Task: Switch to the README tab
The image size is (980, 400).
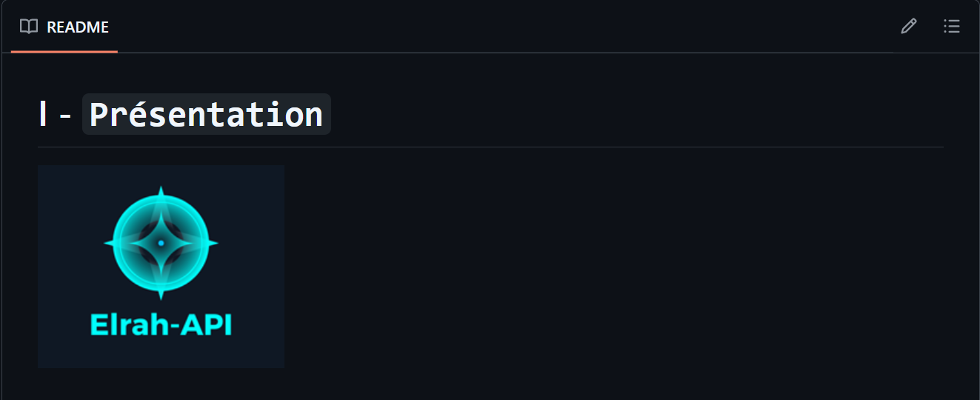Action: [77, 27]
